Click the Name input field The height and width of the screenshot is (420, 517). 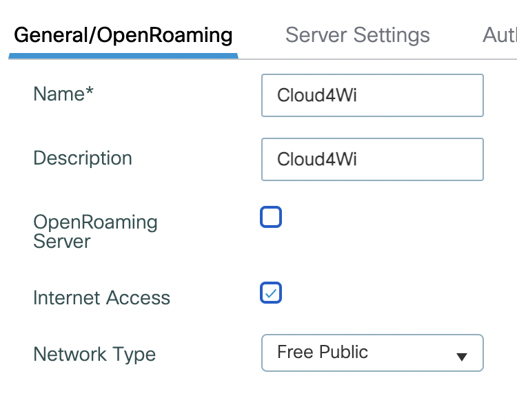pos(372,95)
